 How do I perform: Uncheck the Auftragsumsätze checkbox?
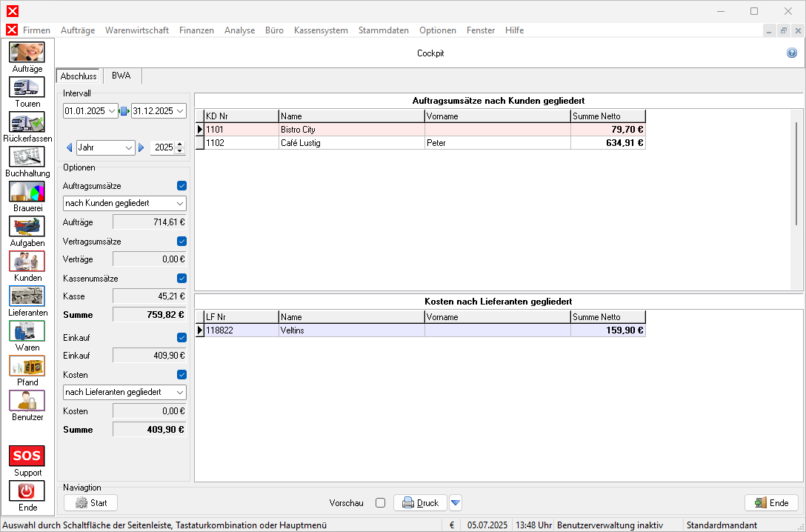(181, 186)
